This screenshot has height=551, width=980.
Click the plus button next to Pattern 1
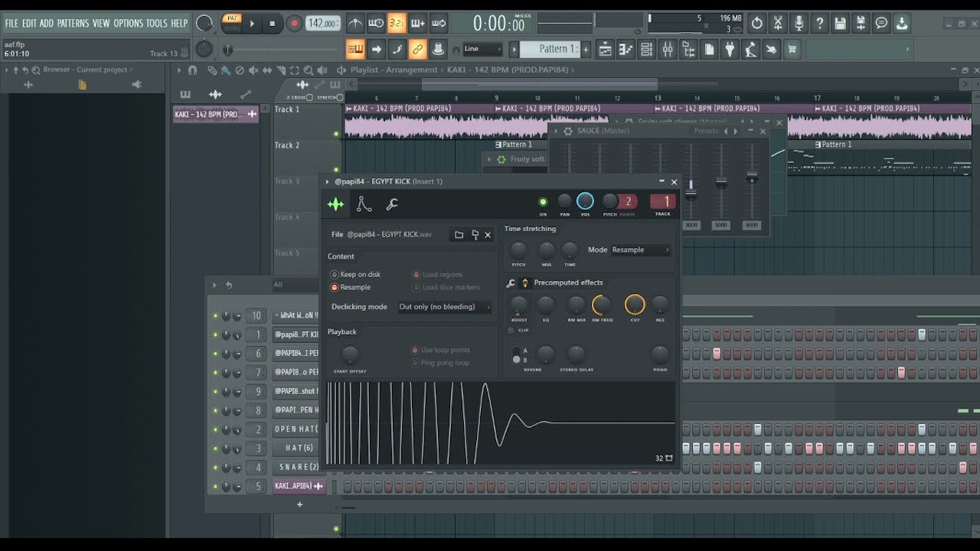[586, 50]
